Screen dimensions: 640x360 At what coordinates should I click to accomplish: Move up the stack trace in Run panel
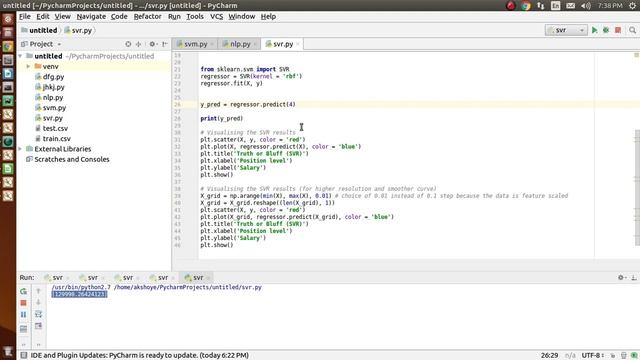click(x=38, y=291)
